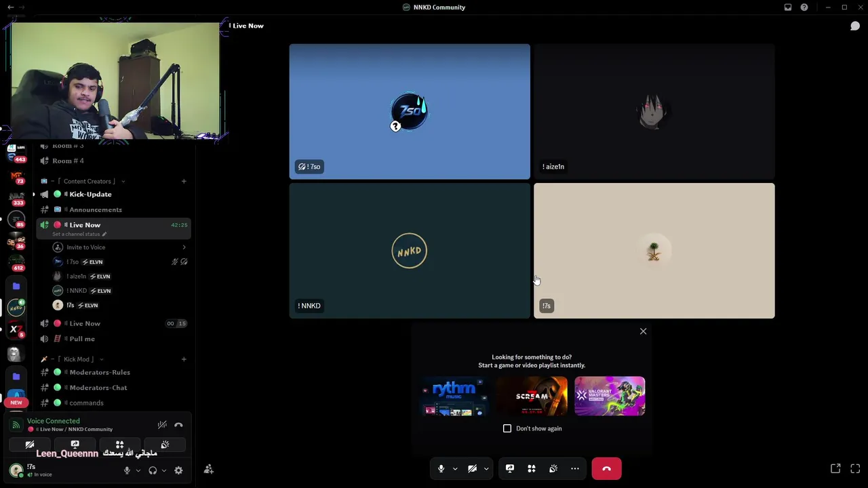
Task: Open the Valorant Masters activity card
Action: (x=610, y=396)
